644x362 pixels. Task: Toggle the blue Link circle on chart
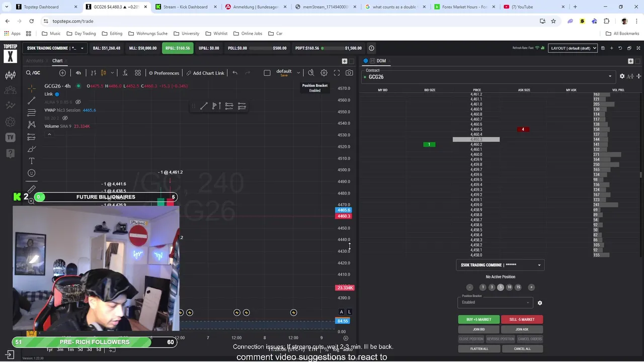[57, 94]
